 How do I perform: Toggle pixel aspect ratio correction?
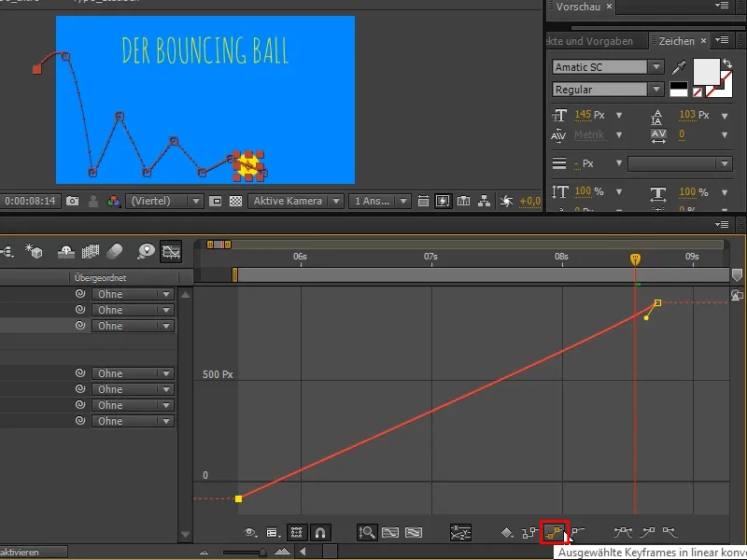tap(423, 201)
